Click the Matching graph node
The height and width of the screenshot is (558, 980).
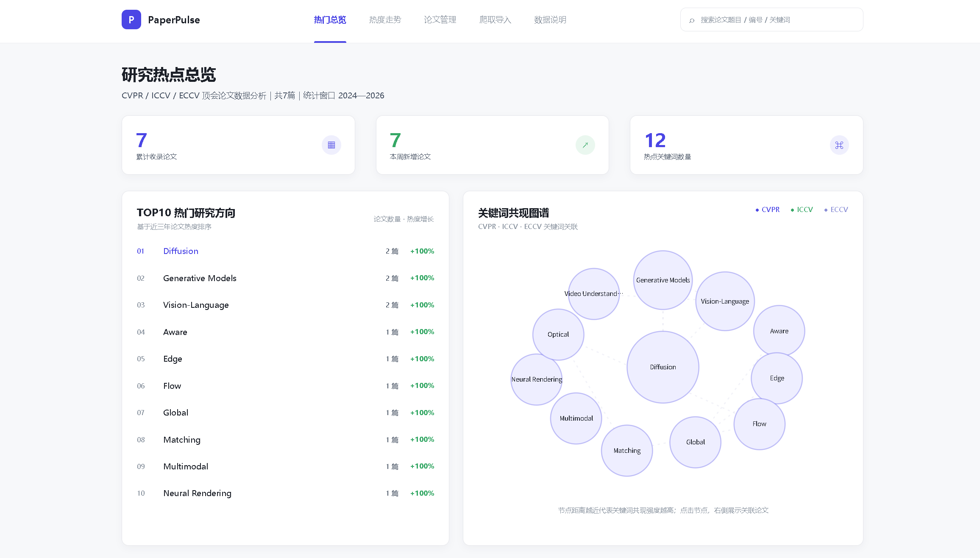pos(627,451)
